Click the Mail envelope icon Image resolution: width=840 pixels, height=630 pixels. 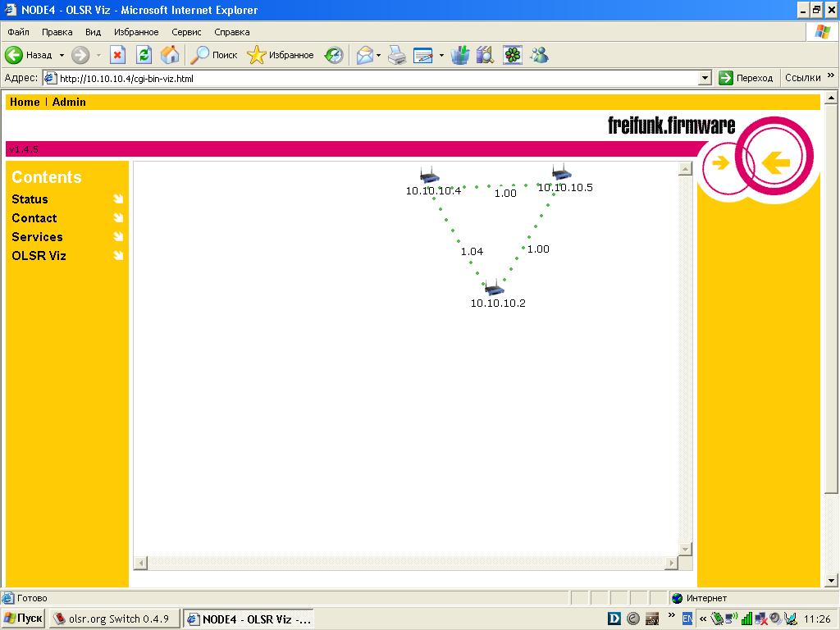[x=364, y=55]
